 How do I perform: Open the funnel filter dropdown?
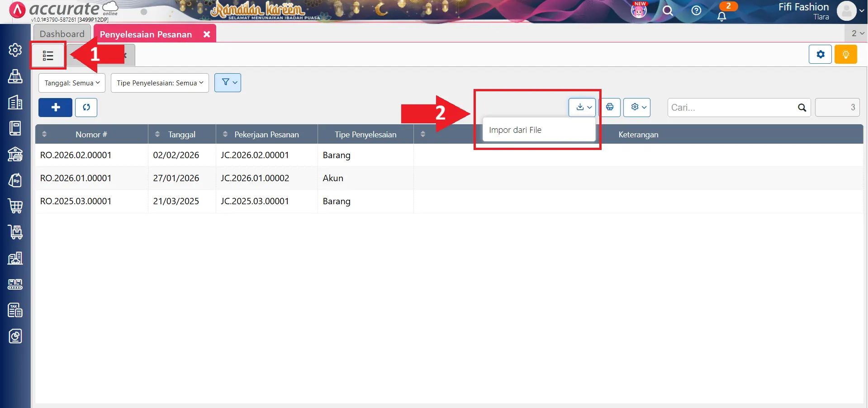[x=228, y=83]
